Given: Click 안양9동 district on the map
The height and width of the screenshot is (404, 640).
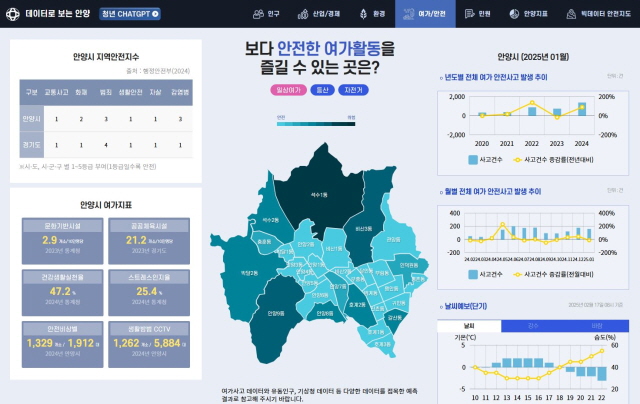Looking at the screenshot, I should point(269,313).
